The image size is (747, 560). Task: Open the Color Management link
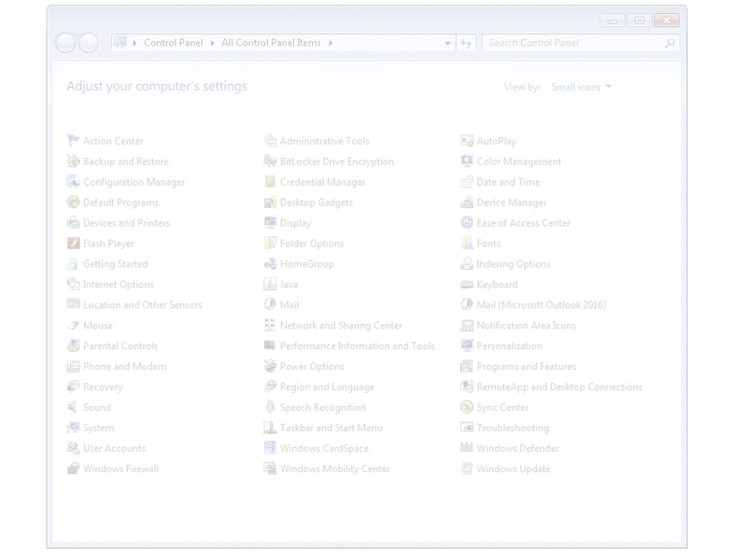coord(519,161)
